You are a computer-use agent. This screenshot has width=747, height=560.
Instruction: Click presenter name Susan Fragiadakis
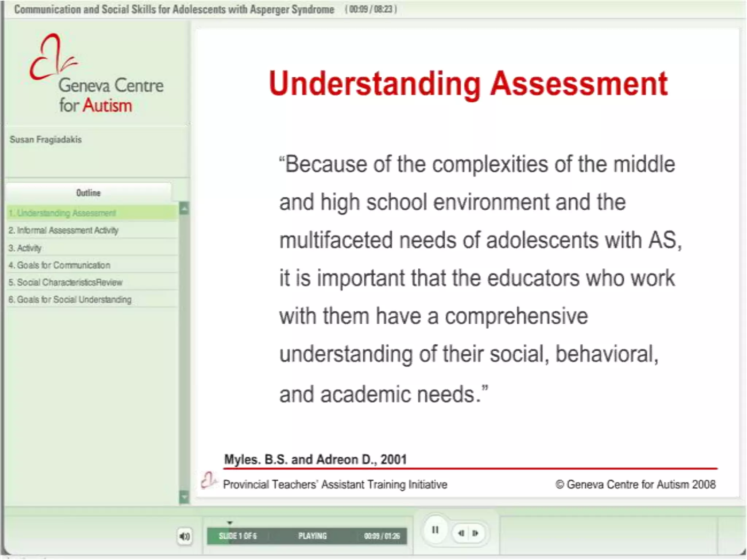[46, 140]
